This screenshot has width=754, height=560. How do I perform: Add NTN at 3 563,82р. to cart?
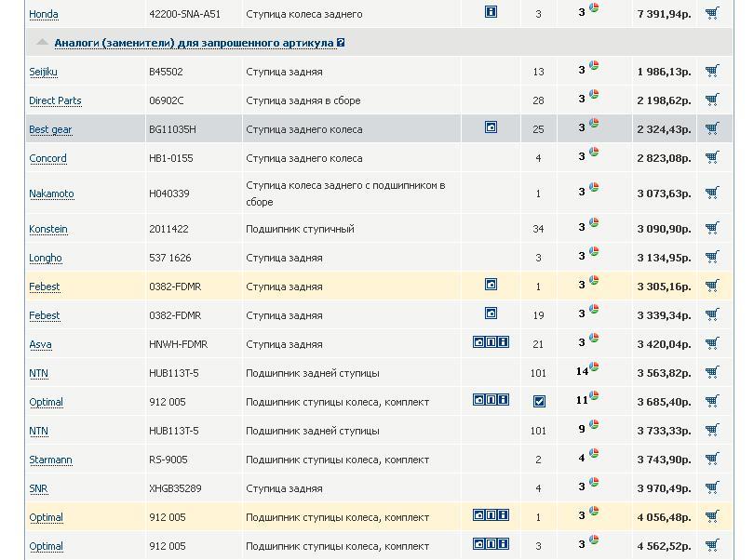712,372
